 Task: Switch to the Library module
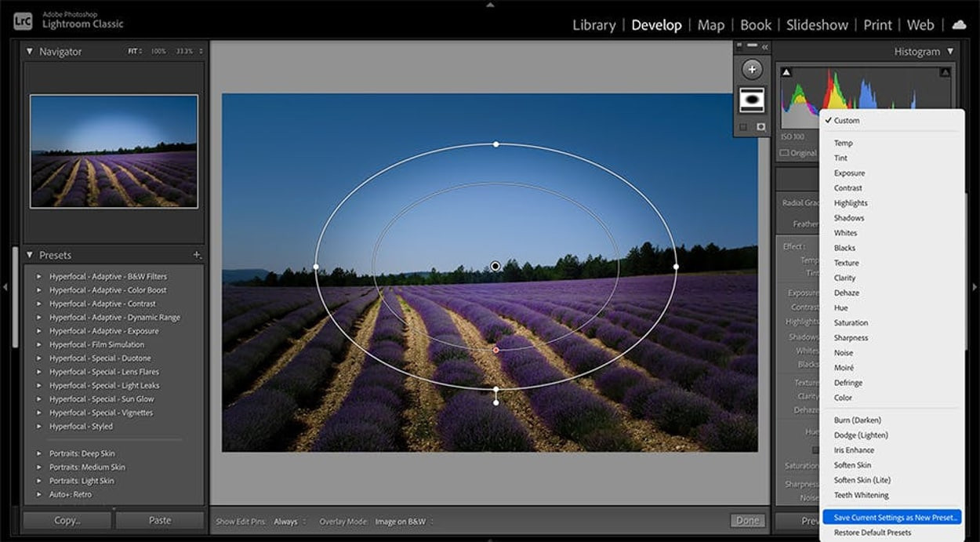click(x=593, y=25)
